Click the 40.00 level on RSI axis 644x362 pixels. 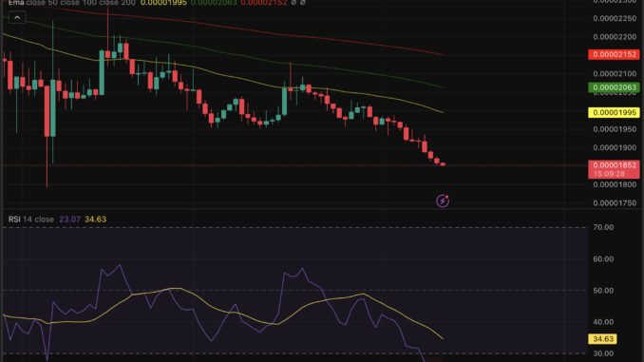click(603, 322)
